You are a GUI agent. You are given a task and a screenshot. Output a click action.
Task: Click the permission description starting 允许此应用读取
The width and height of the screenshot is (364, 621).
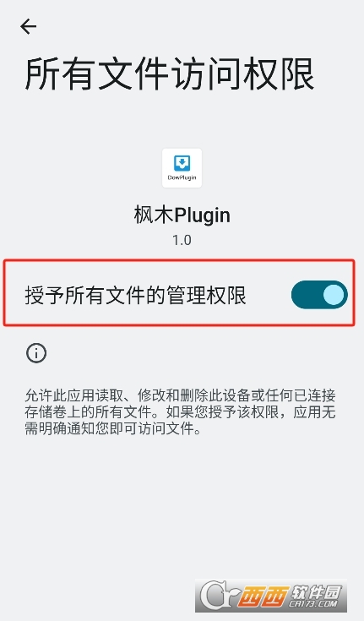[180, 412]
